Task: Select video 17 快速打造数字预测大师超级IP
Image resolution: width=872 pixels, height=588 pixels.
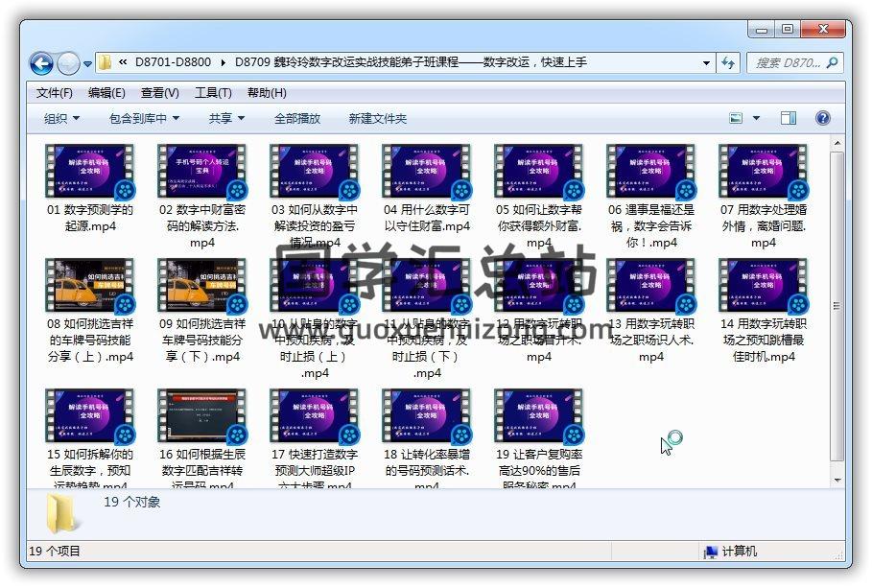Action: [x=315, y=438]
